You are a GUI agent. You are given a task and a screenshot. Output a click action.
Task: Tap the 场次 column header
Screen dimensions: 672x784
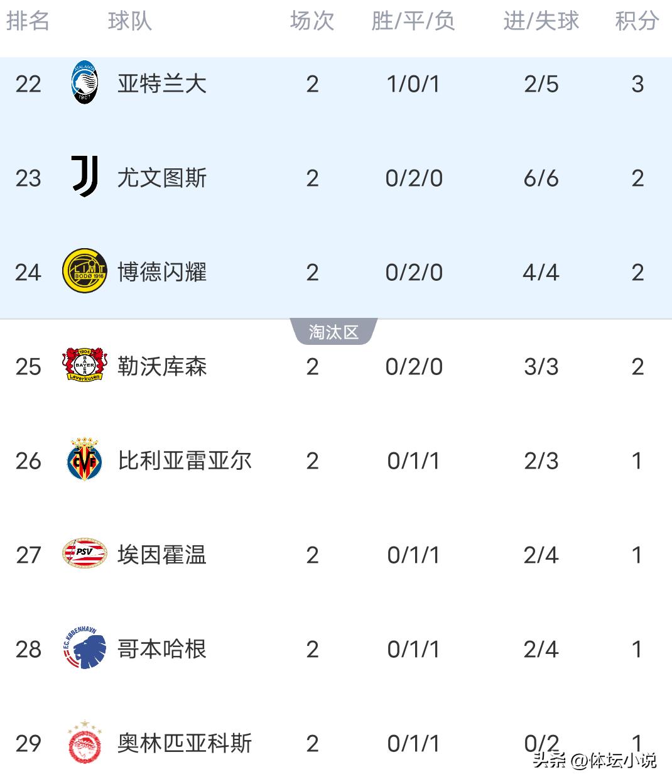(x=312, y=21)
